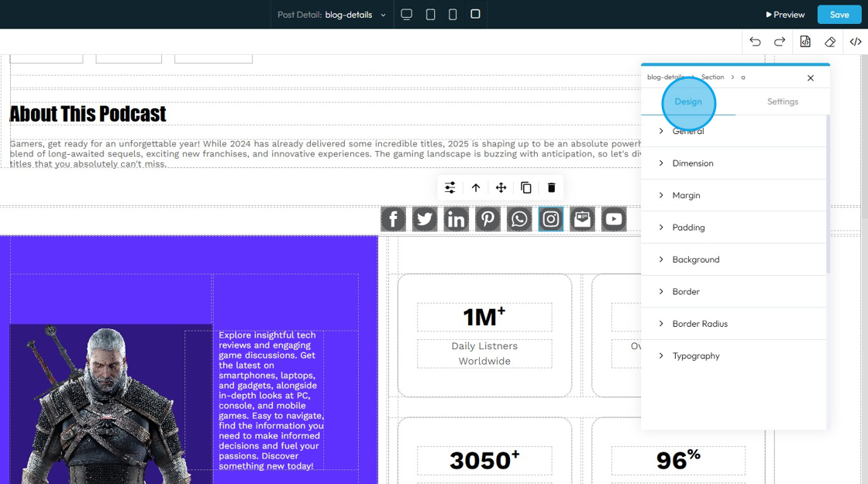Open the code editor icon
The width and height of the screenshot is (868, 484).
[x=856, y=42]
